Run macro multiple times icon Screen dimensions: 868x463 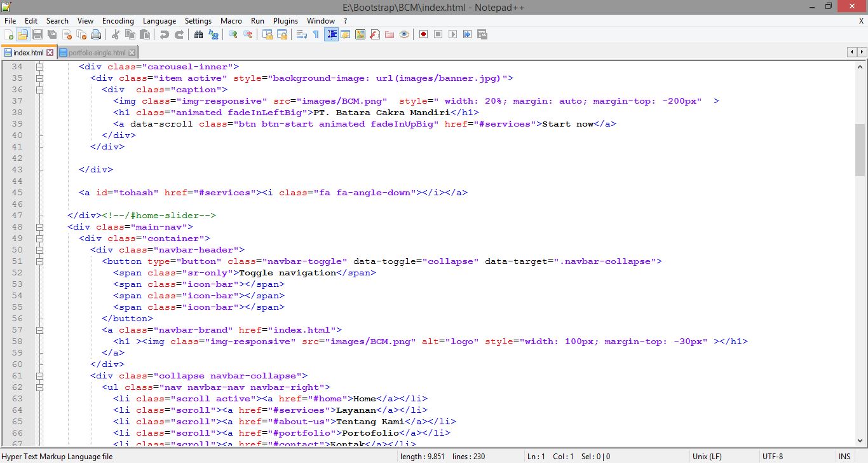click(x=467, y=34)
